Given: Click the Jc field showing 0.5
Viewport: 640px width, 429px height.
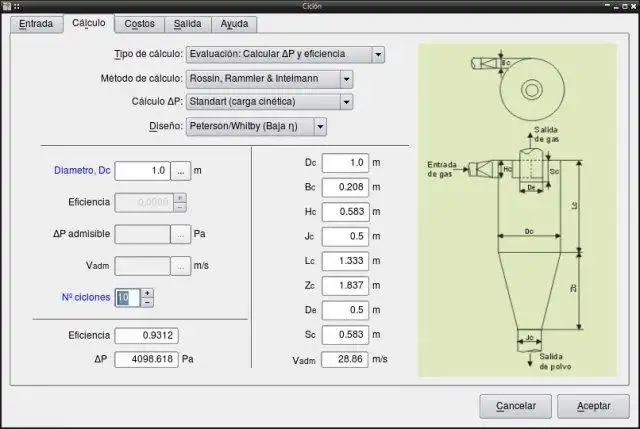Looking at the screenshot, I should click(x=345, y=236).
